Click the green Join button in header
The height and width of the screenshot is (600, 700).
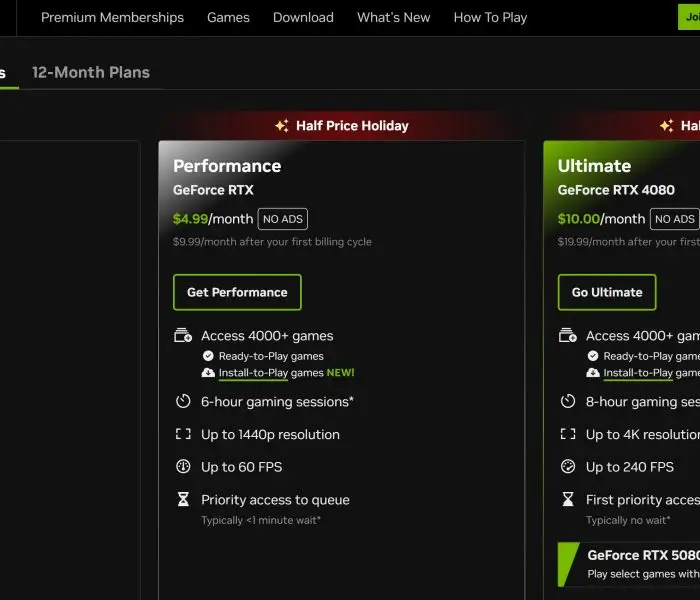pos(689,17)
